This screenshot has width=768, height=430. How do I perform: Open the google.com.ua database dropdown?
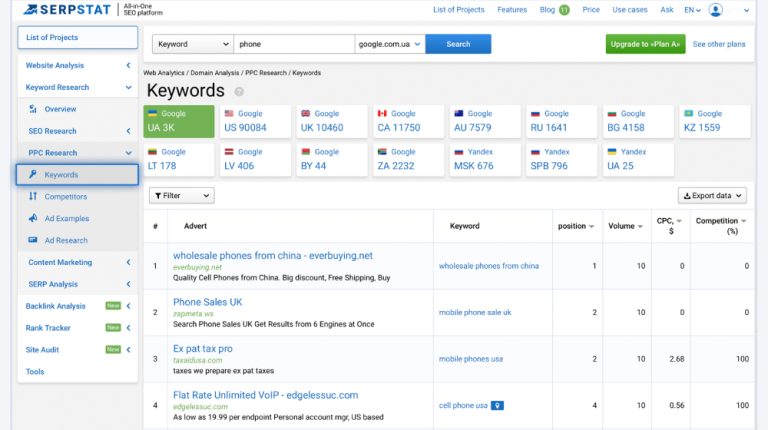click(x=390, y=44)
